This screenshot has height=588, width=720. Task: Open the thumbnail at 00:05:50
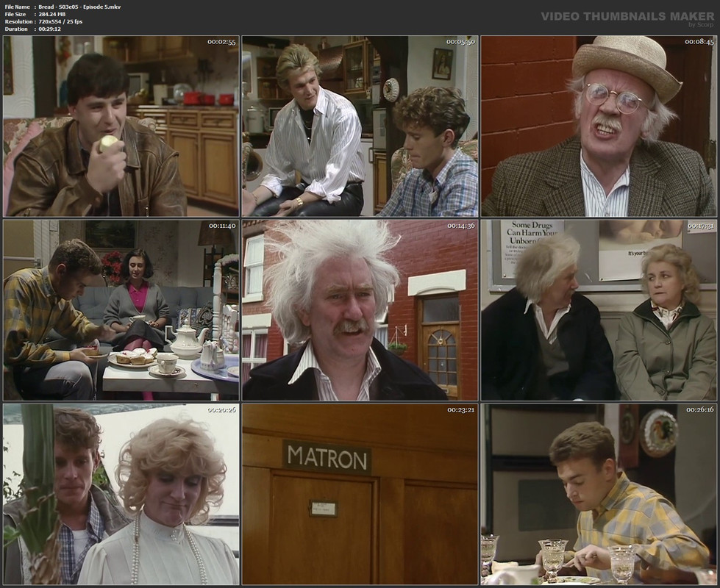point(360,126)
